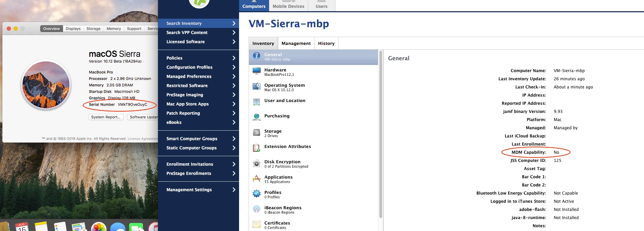
Task: Select Memory tab in About This Mac
Action: click(114, 29)
